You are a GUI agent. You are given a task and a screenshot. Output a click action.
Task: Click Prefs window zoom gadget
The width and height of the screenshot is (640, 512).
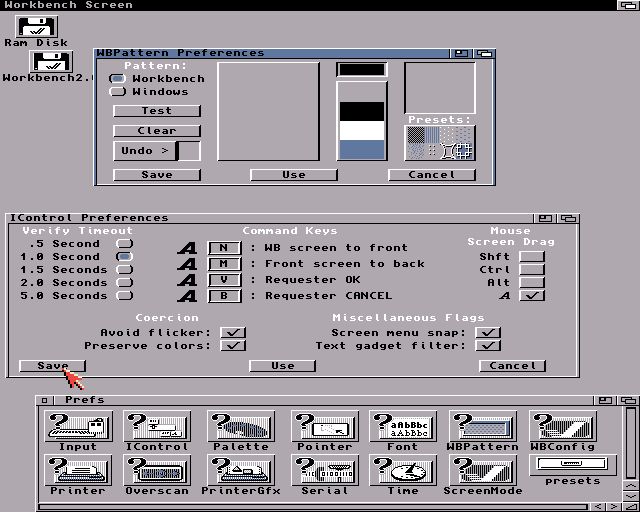605,401
